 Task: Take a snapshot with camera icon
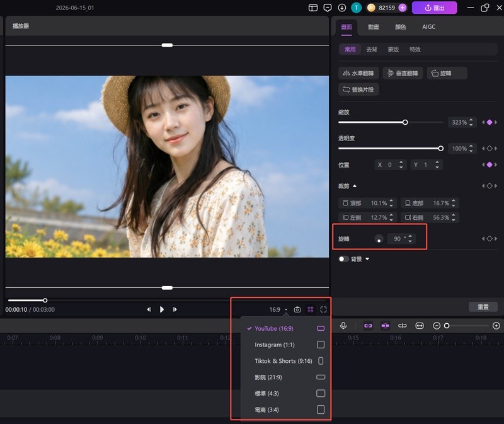click(x=297, y=309)
